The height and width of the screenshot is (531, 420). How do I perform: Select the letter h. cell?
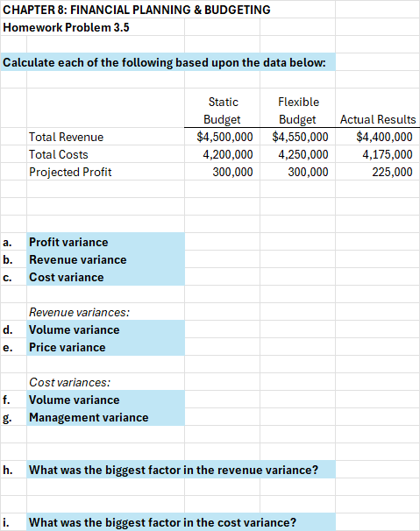(x=13, y=470)
